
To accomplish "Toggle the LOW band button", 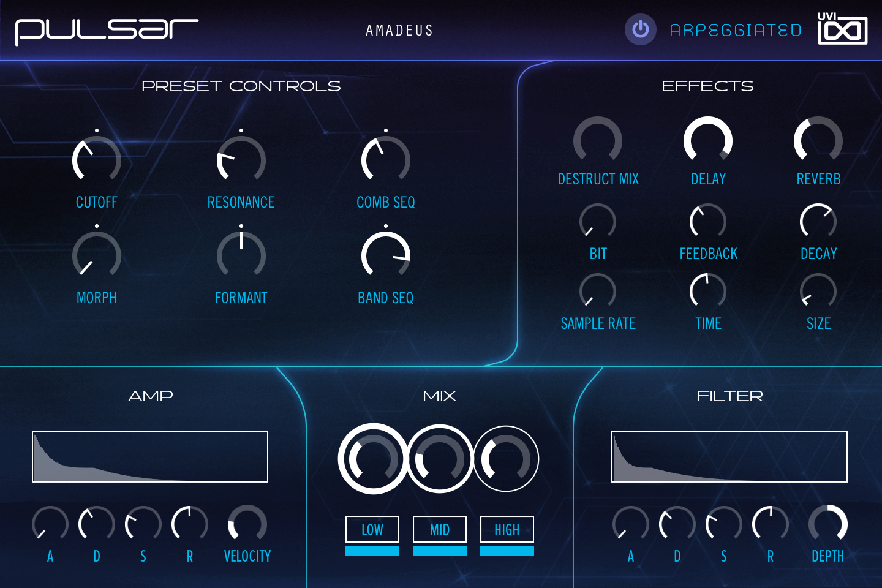I will click(372, 529).
